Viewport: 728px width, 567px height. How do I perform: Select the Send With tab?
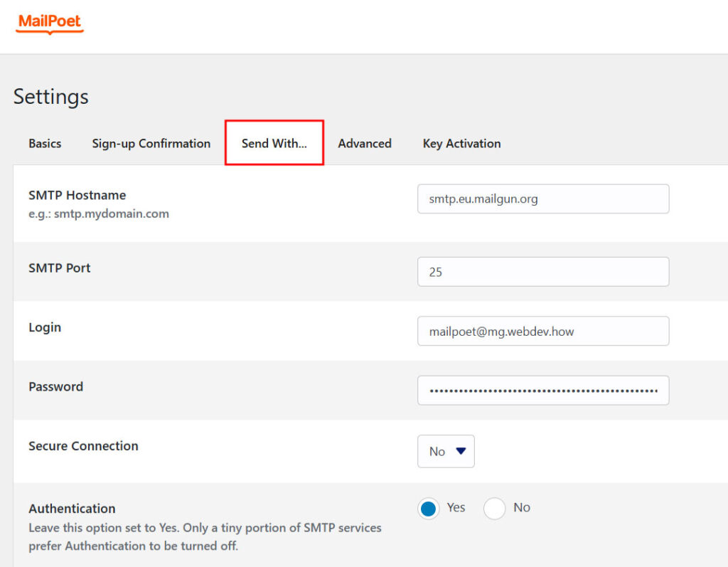[x=274, y=143]
